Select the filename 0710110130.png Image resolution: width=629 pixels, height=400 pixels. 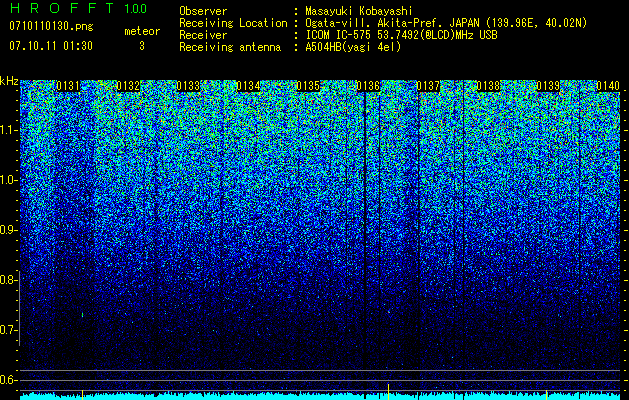tap(51, 27)
